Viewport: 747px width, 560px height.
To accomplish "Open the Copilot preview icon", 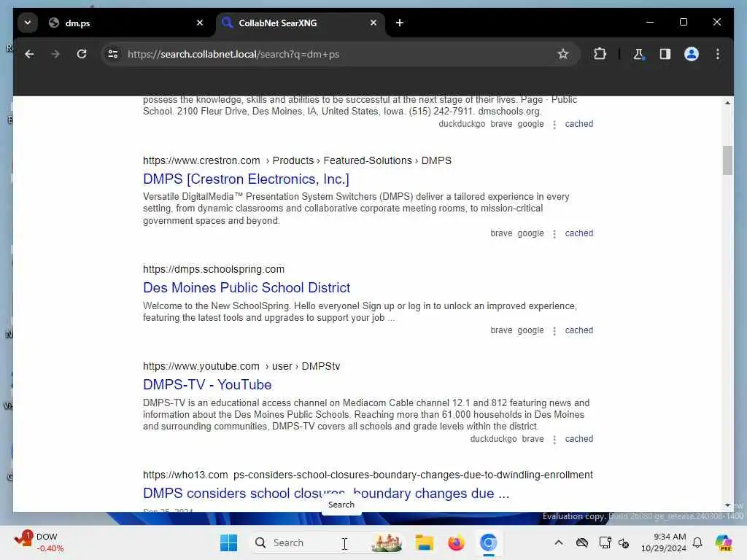I will point(724,542).
